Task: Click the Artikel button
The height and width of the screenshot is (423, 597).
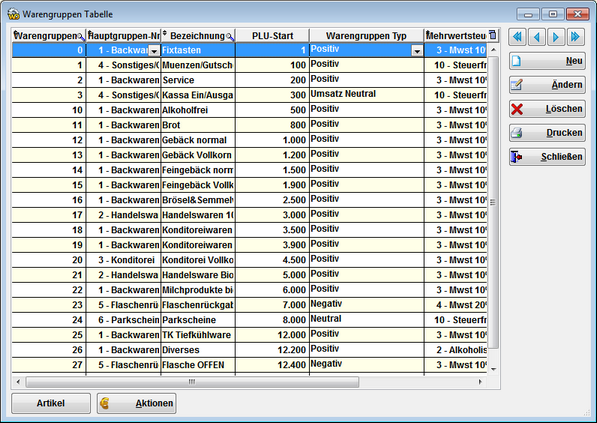Action: click(x=51, y=403)
